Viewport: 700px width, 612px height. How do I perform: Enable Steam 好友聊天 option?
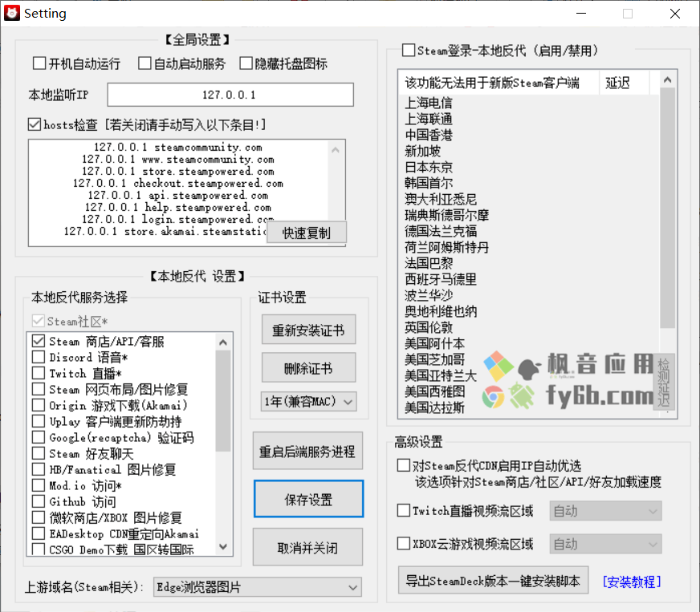[39, 454]
